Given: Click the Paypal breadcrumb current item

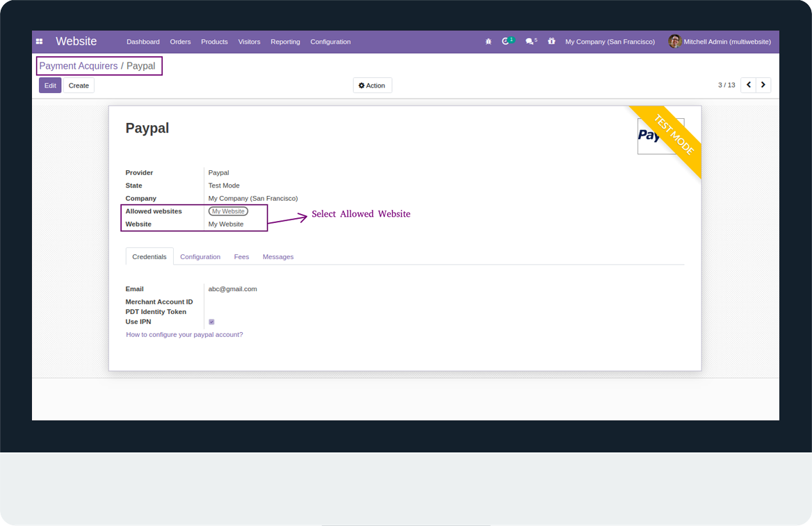Looking at the screenshot, I should tap(141, 66).
